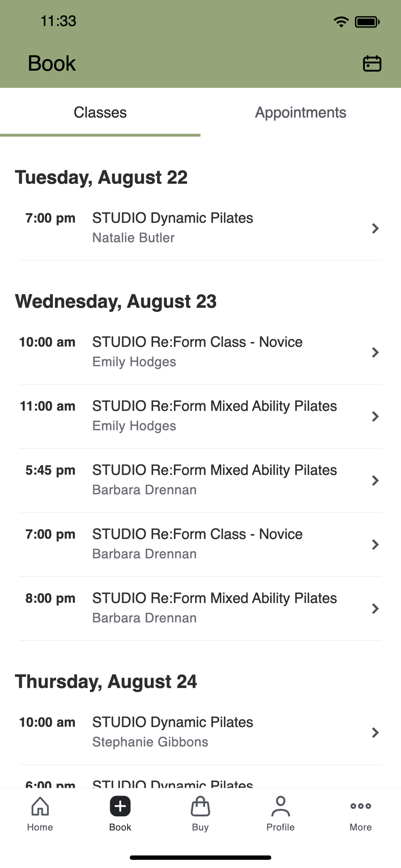Viewport: 401px width, 868px height.
Task: Expand 5:45 pm Mixed Ability Pilates chevron
Action: pos(375,480)
